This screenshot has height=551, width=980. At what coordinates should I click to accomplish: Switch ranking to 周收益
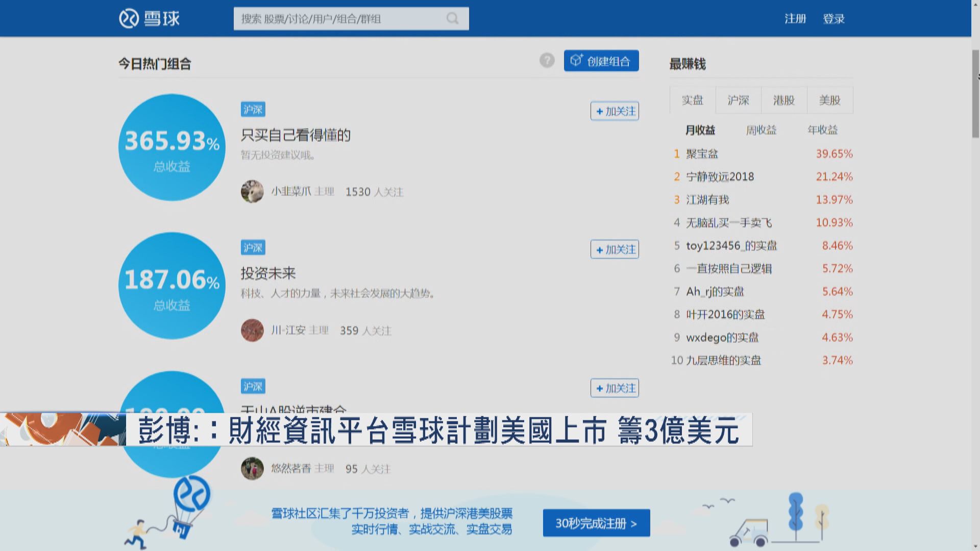(761, 130)
